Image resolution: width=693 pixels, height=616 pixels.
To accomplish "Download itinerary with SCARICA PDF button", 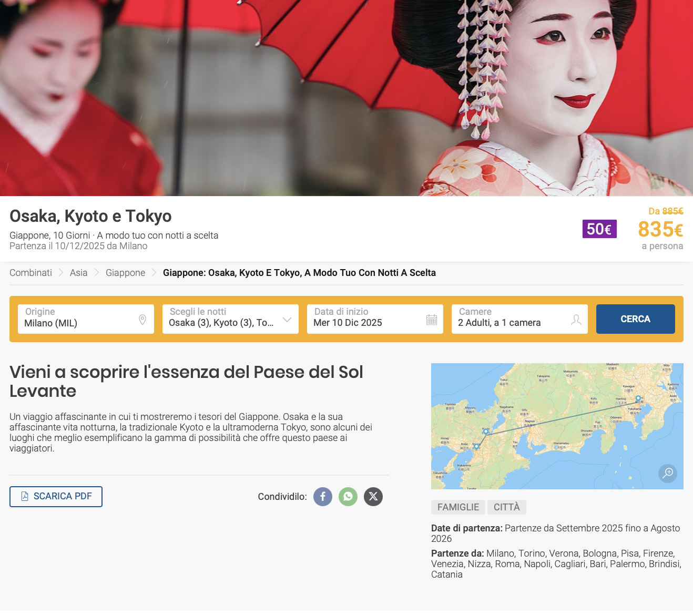I will click(56, 497).
